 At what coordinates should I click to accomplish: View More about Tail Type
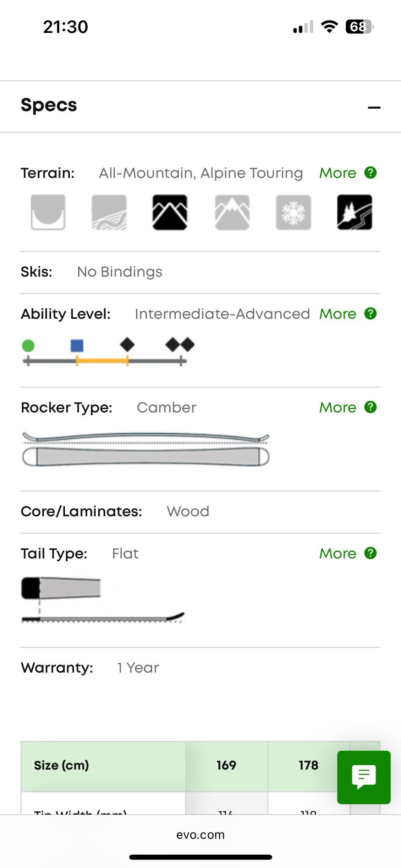coord(338,553)
